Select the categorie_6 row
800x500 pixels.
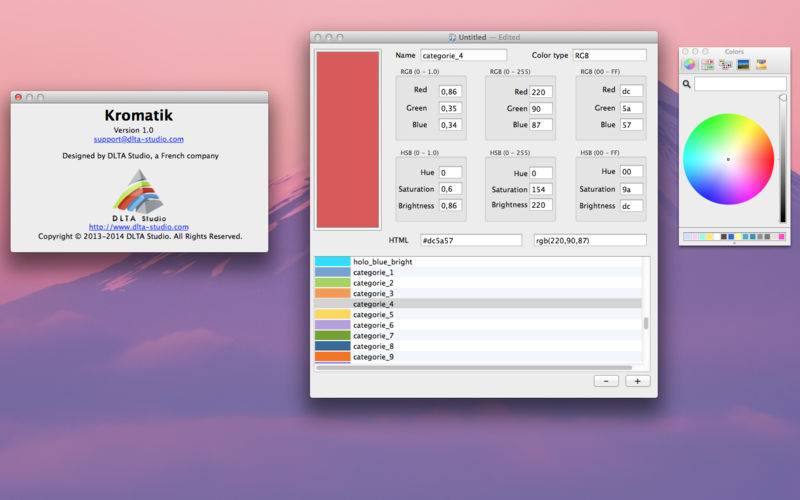click(x=478, y=325)
